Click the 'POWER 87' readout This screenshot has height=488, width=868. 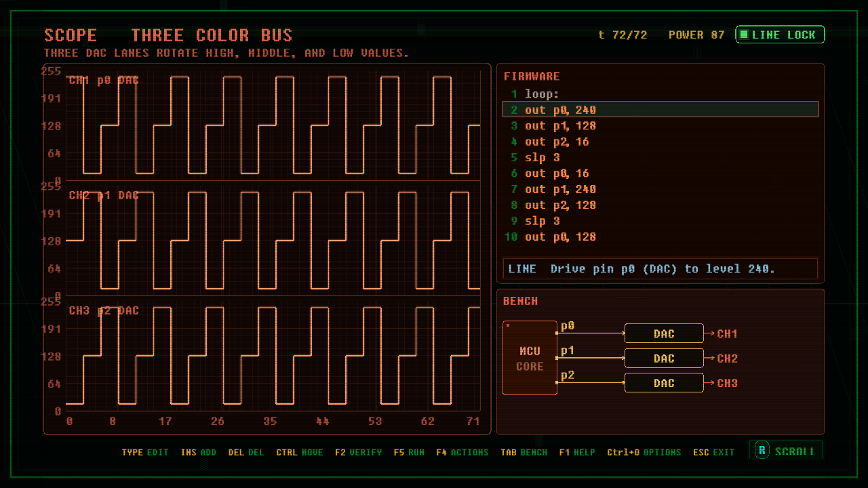pos(696,35)
